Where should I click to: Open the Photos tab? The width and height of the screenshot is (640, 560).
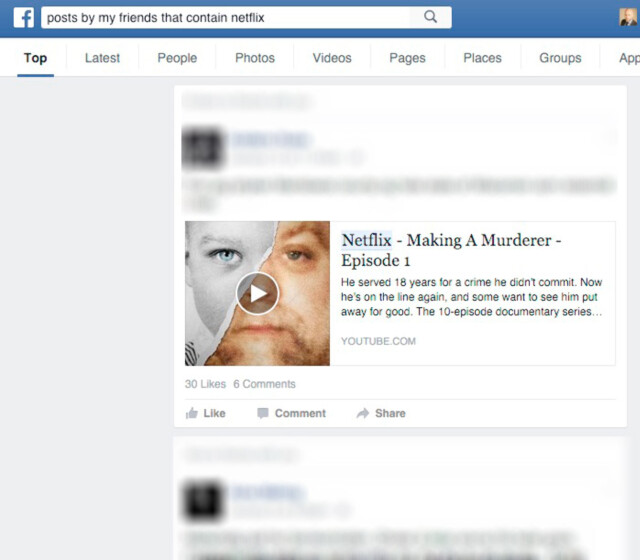(x=255, y=58)
